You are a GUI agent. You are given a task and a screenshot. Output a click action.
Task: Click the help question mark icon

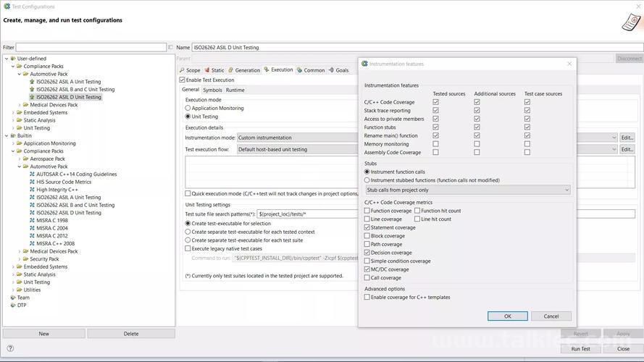pos(10,348)
